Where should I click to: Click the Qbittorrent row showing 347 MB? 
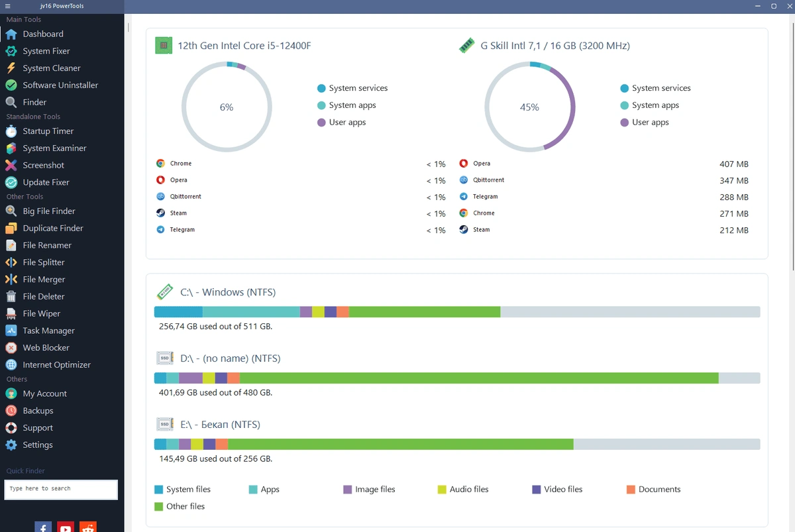point(604,180)
